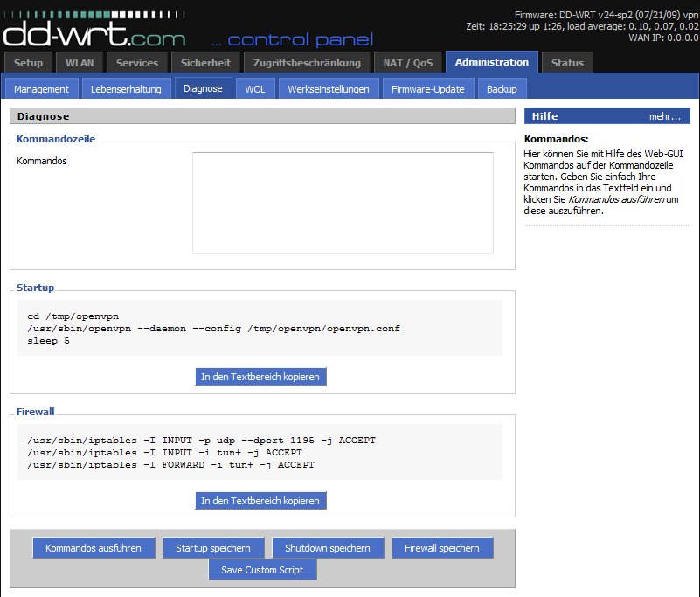Open the Lebenserhaltung subtab
The width and height of the screenshot is (700, 597).
point(126,89)
